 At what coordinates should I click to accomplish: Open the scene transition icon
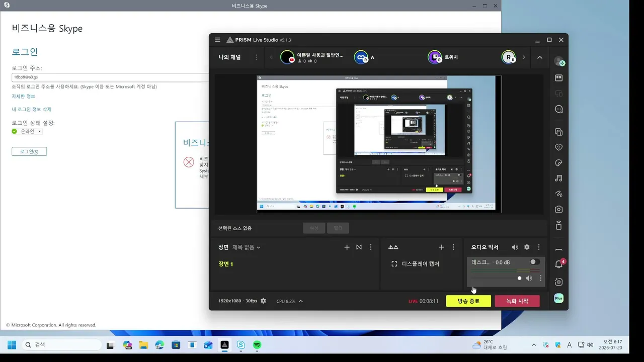point(359,247)
